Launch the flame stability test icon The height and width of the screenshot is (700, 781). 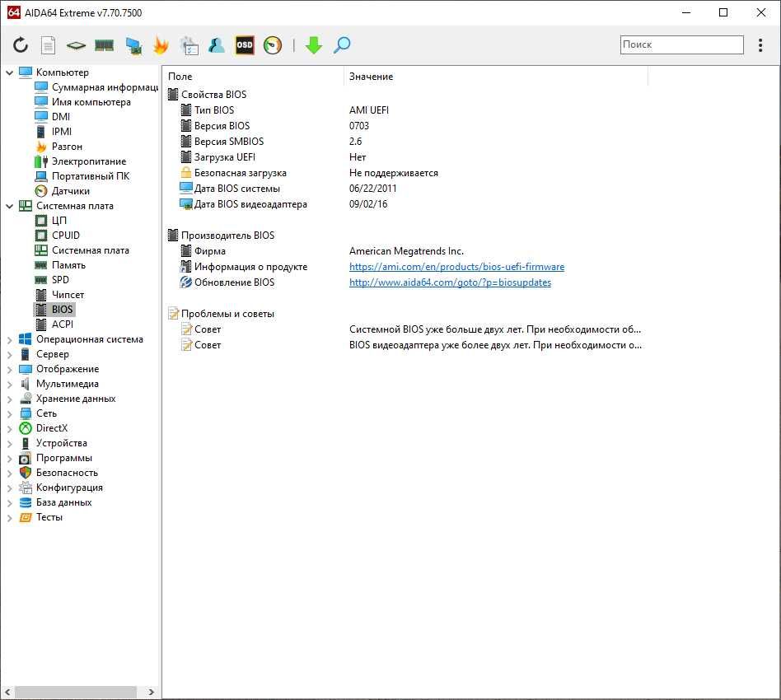pyautogui.click(x=161, y=45)
